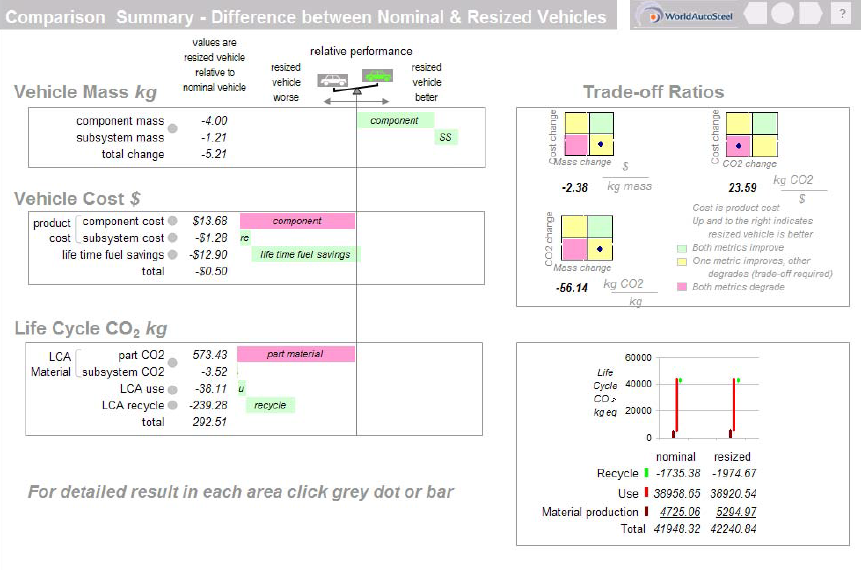Click the forward arrow navigation button
Screen dimensions: 862x570
[810, 14]
